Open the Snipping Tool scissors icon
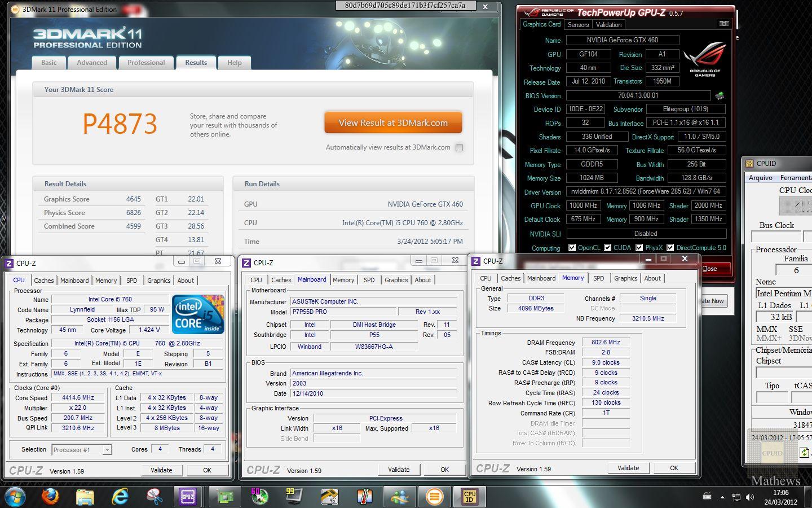 154,497
